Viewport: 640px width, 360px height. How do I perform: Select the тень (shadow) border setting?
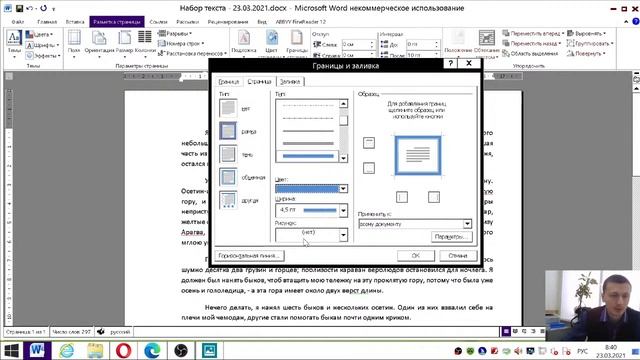coord(228,154)
